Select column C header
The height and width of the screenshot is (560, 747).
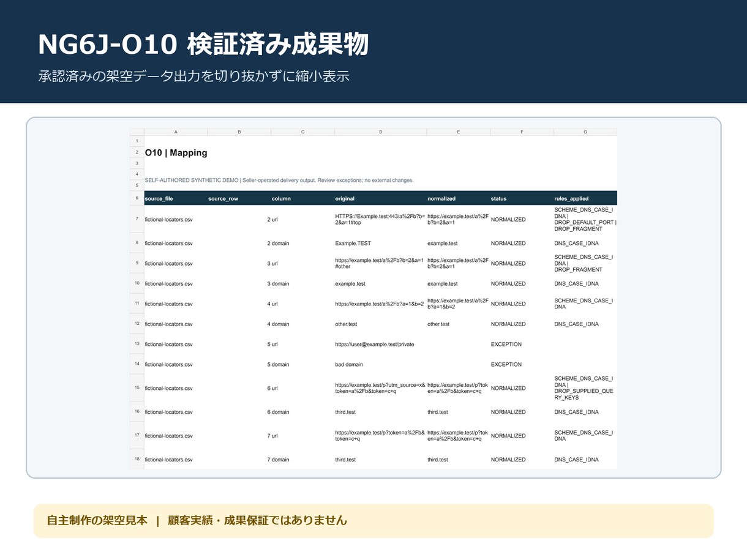tap(302, 132)
